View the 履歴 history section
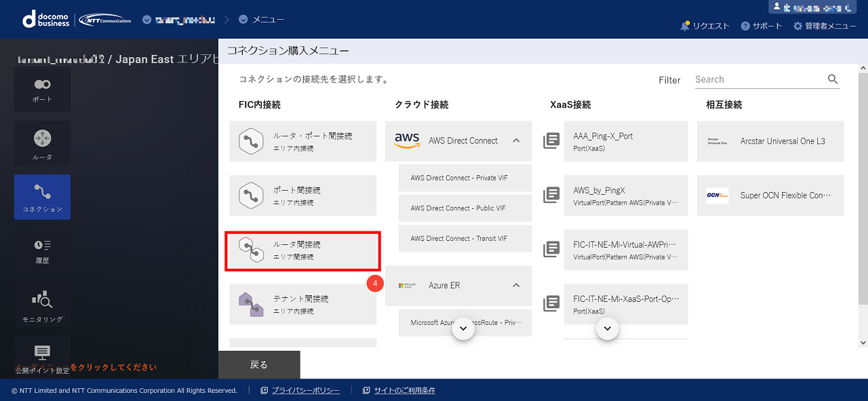 (42, 251)
